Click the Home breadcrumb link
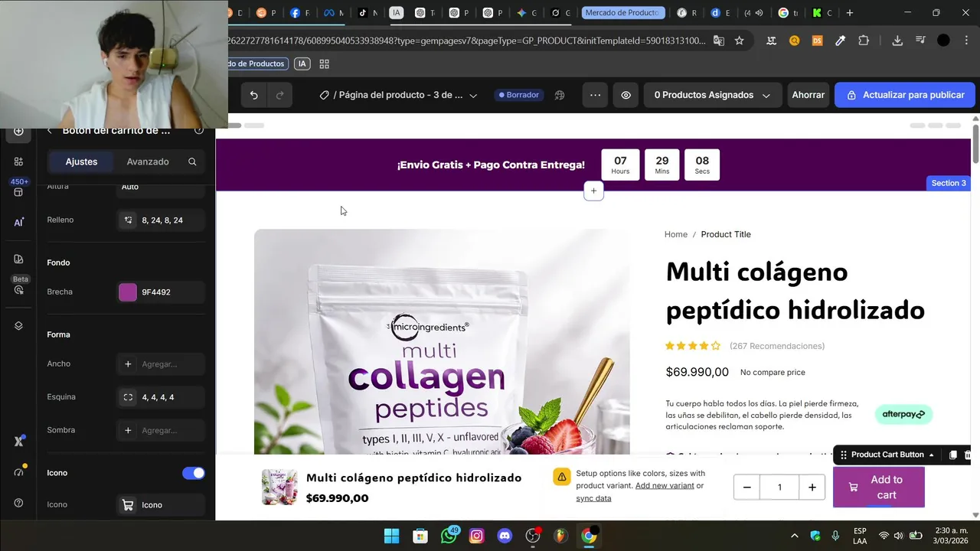 pos(676,235)
